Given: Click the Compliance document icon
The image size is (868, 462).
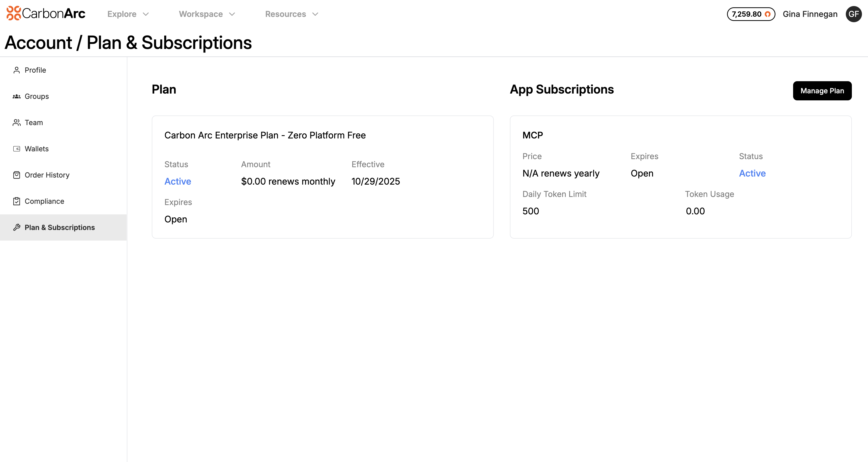Looking at the screenshot, I should pyautogui.click(x=16, y=201).
